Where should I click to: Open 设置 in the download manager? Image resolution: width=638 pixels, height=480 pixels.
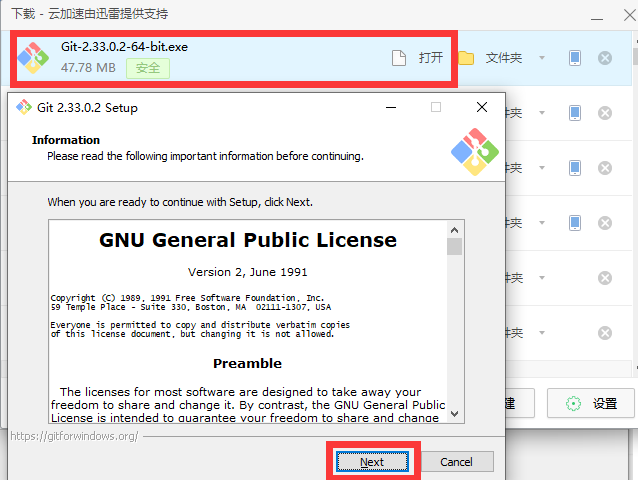pyautogui.click(x=590, y=403)
